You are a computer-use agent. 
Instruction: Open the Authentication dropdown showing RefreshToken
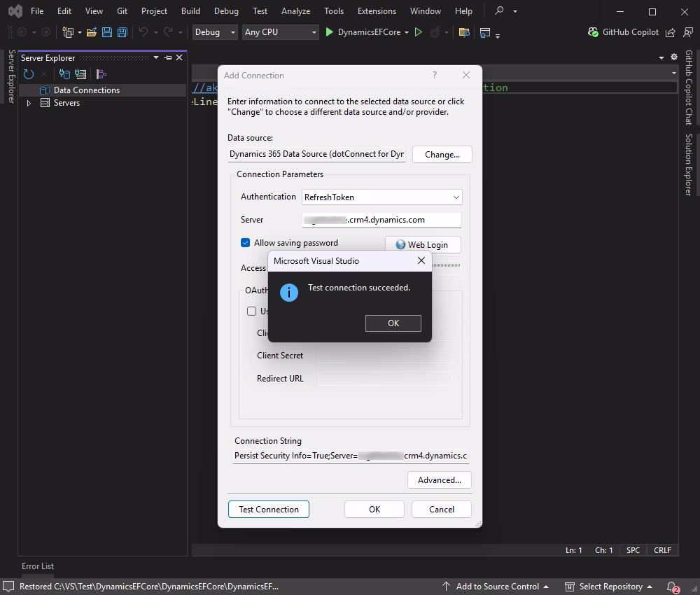point(381,197)
